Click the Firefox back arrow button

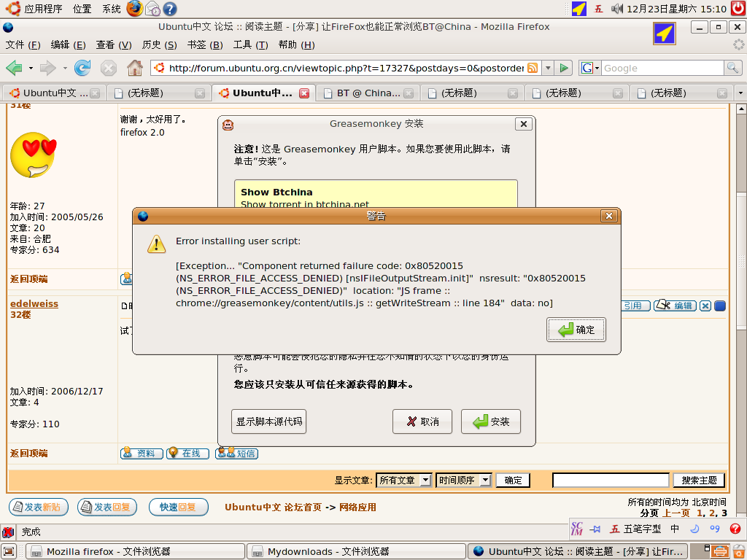pyautogui.click(x=15, y=68)
